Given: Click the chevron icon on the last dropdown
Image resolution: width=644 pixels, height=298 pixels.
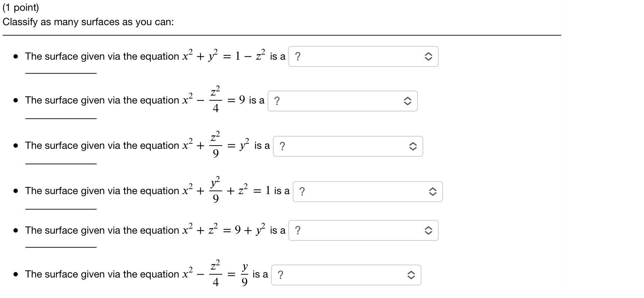Looking at the screenshot, I should point(412,275).
